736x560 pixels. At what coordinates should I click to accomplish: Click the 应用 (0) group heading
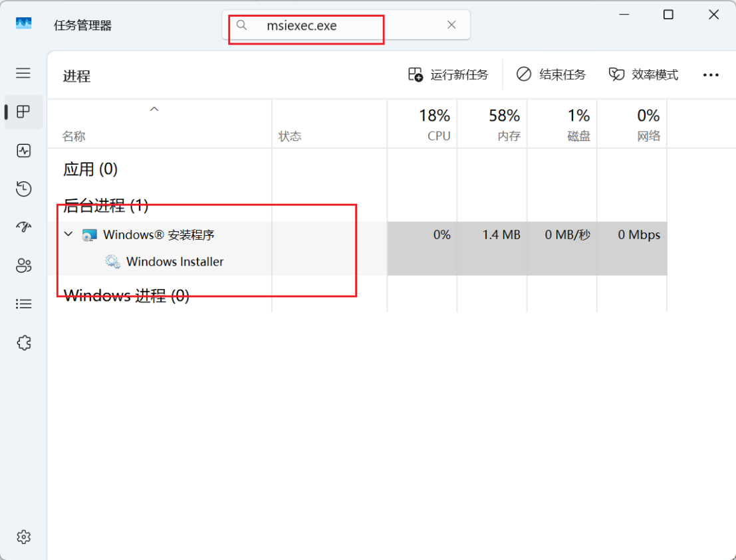pyautogui.click(x=90, y=169)
